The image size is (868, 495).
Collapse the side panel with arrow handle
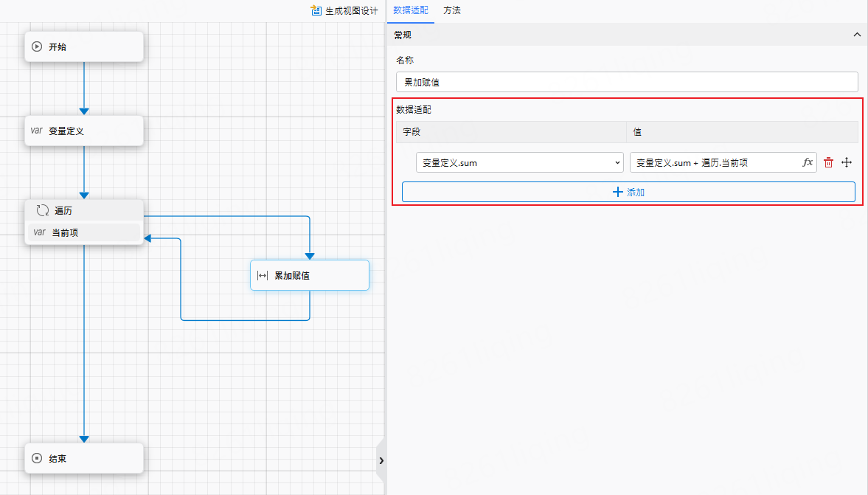pyautogui.click(x=381, y=460)
